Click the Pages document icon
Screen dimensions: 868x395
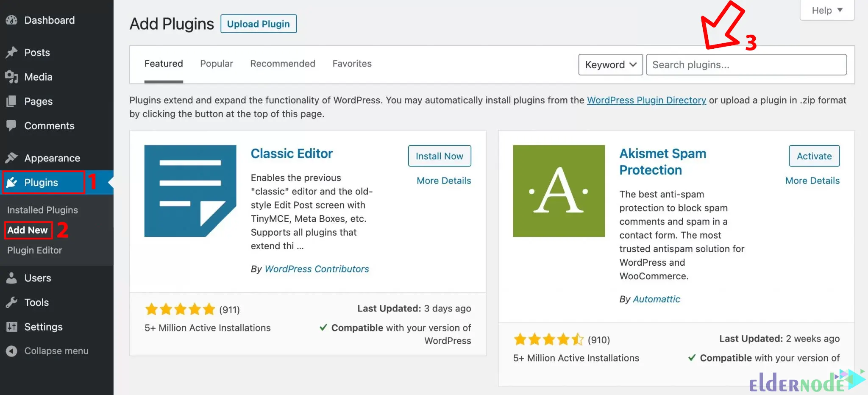[11, 101]
